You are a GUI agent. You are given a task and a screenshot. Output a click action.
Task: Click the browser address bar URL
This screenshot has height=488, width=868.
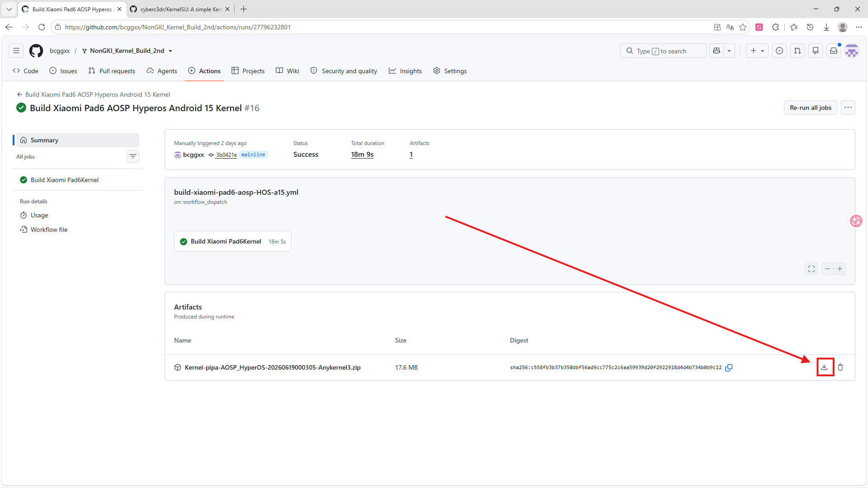(x=178, y=27)
